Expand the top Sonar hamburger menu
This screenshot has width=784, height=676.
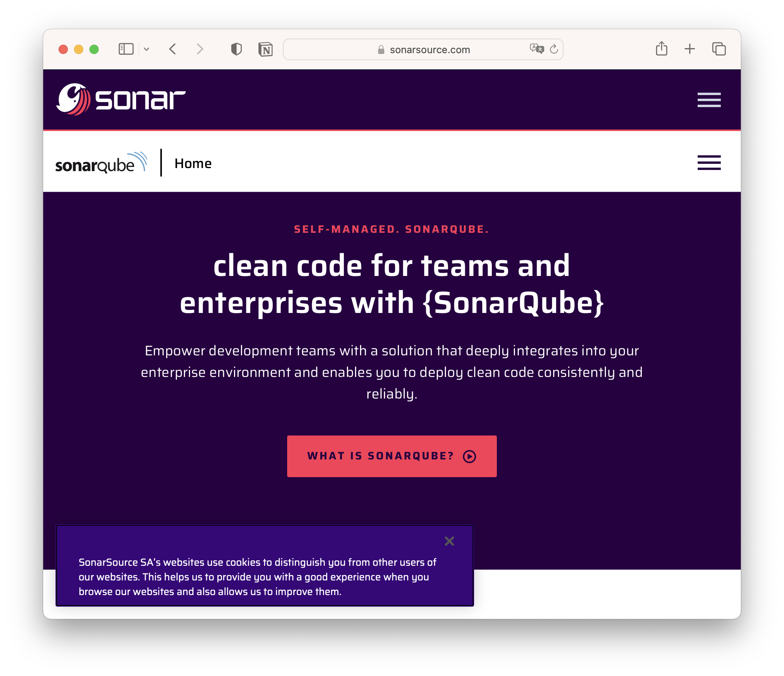[x=709, y=100]
